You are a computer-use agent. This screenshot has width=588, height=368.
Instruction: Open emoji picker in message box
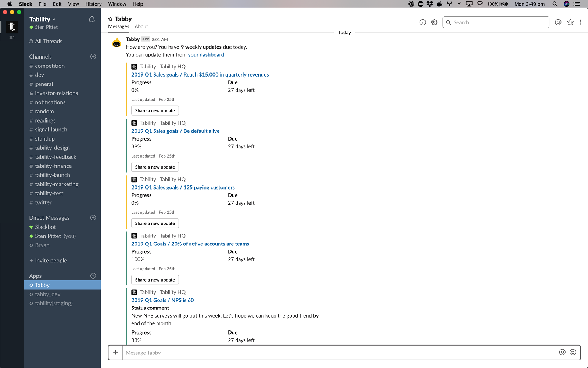pyautogui.click(x=573, y=353)
